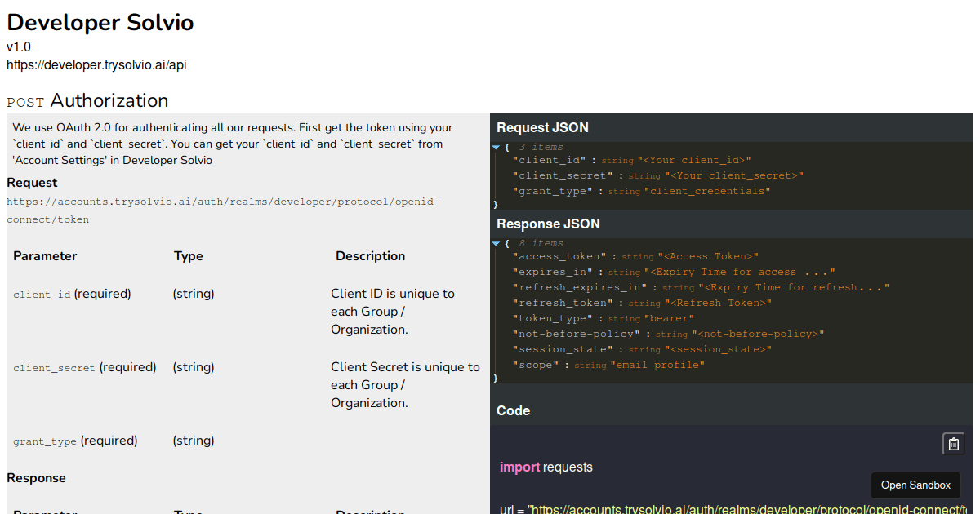980x514 pixels.
Task: Click the "bearer" token_type value
Action: click(669, 318)
